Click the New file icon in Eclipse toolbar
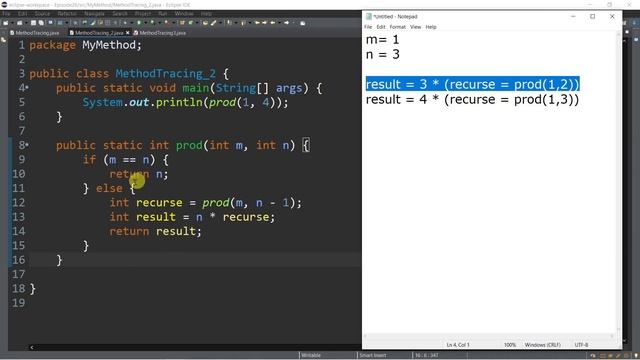 tap(6, 23)
